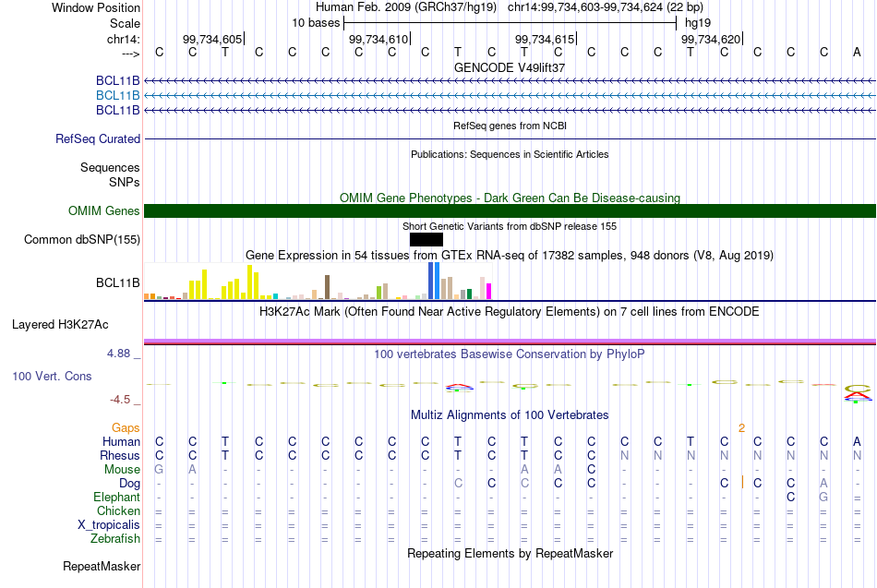Click the Sequences track label
This screenshot has height=588, width=877.
[x=110, y=167]
